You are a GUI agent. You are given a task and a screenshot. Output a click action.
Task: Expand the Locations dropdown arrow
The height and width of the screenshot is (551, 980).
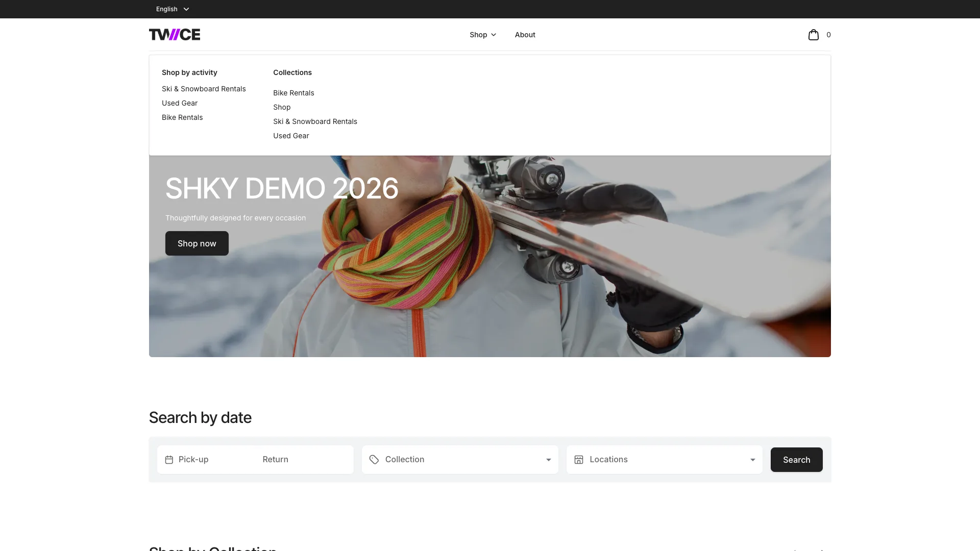[x=752, y=460]
